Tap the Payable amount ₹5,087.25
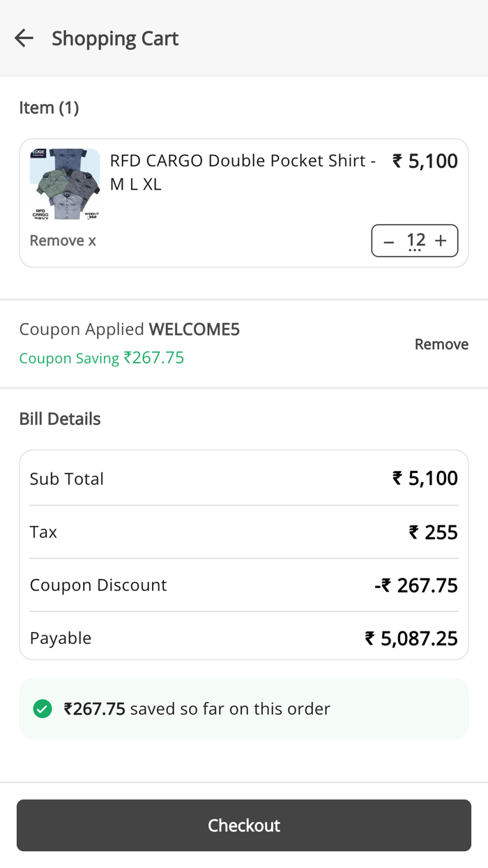This screenshot has width=488, height=868. [411, 638]
